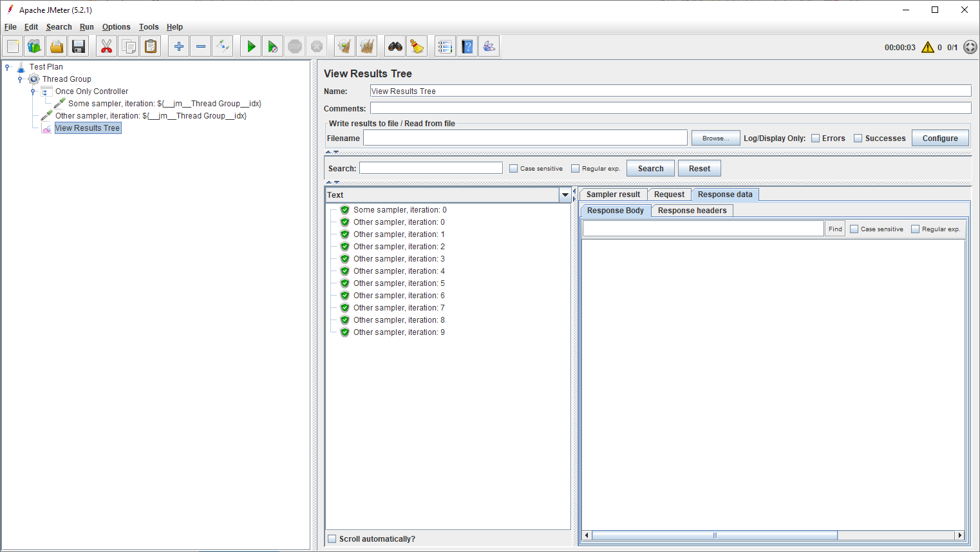The image size is (980, 552).
Task: Click the Open folder toolbar icon
Action: (57, 46)
